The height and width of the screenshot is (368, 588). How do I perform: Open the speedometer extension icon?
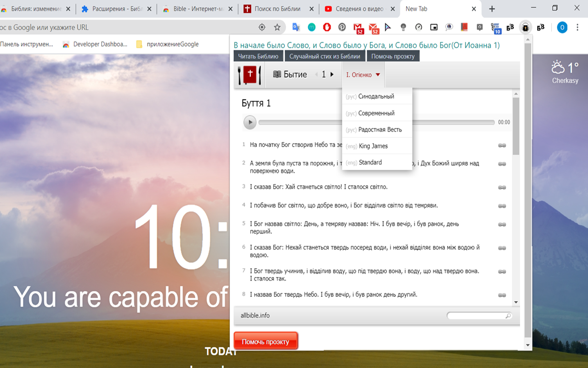point(418,27)
